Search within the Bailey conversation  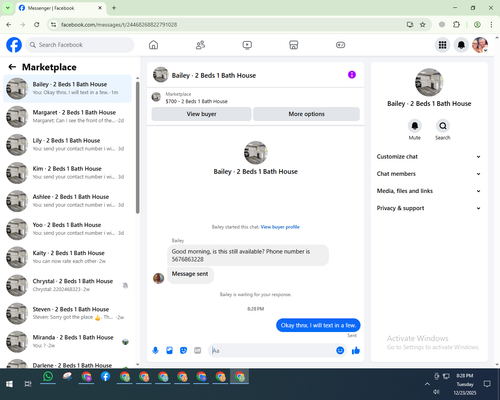[443, 126]
